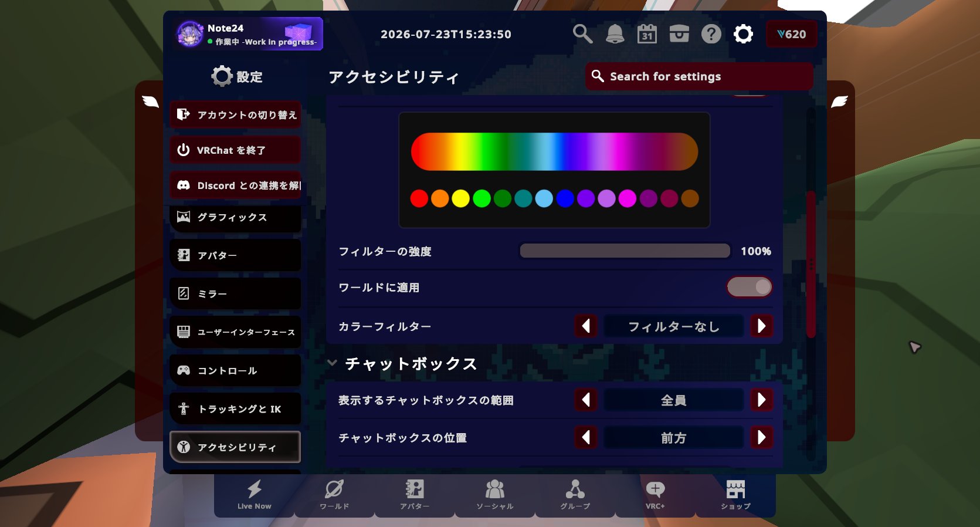This screenshot has height=527, width=980.
Task: Pick the orange color swatch
Action: coord(440,198)
